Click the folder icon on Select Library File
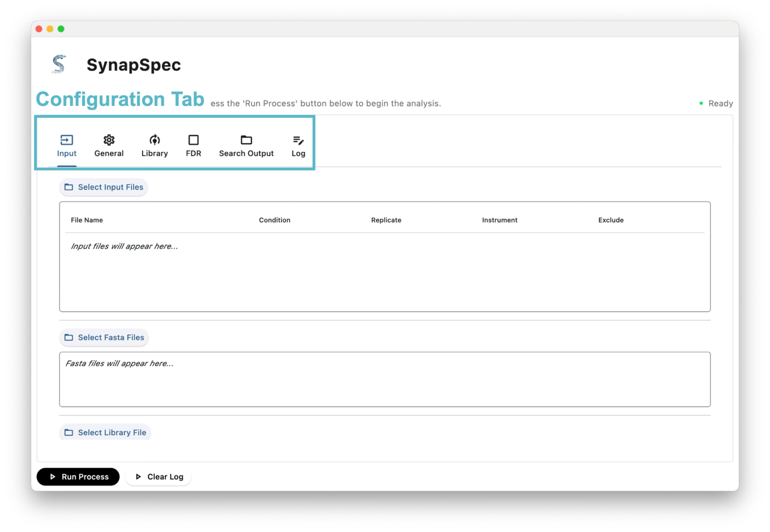 (69, 432)
